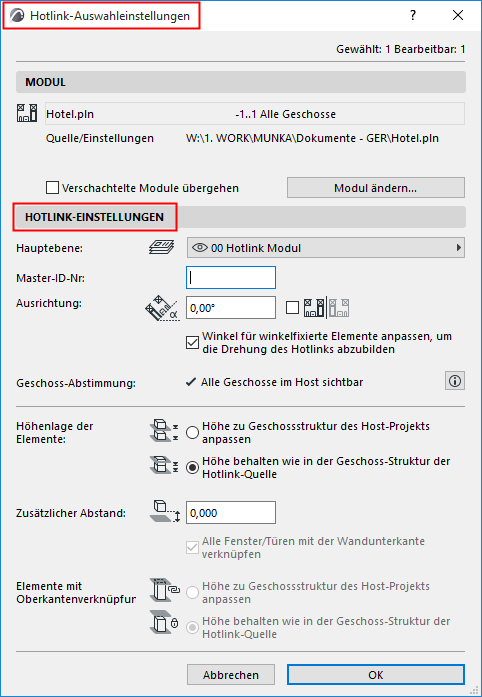Toggle Alle Fenster/Türen mit Wandunterkante verknüpfen
Viewport: 482px width, 697px height.
point(193,548)
